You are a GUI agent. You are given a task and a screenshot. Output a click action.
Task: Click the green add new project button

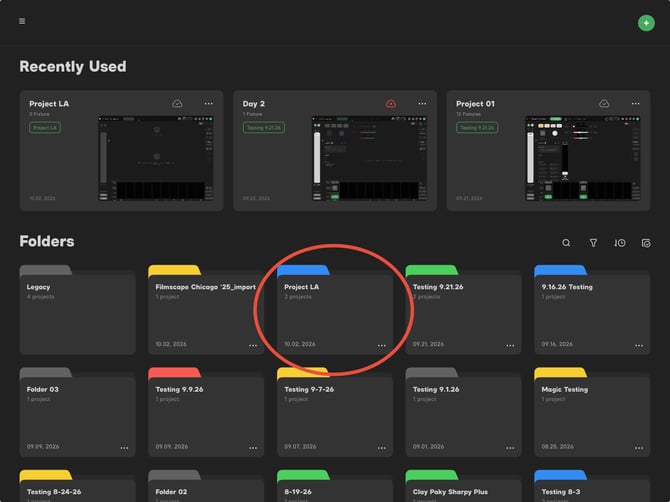(646, 23)
